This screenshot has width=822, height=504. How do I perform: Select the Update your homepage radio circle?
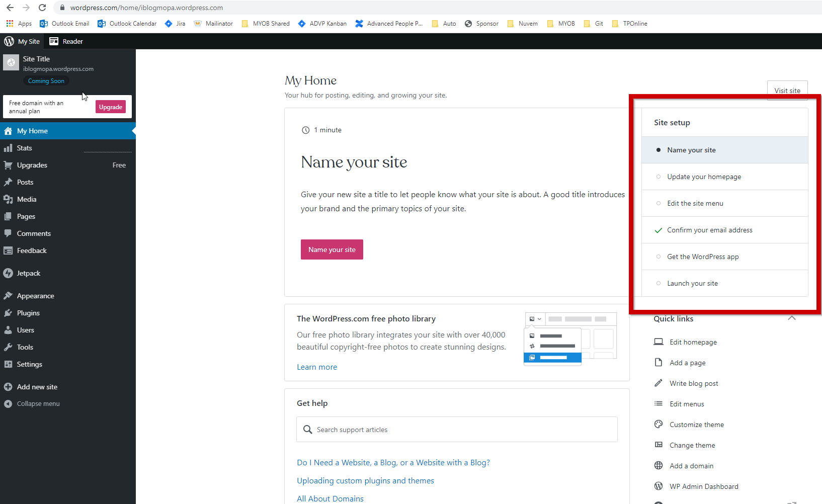point(659,177)
